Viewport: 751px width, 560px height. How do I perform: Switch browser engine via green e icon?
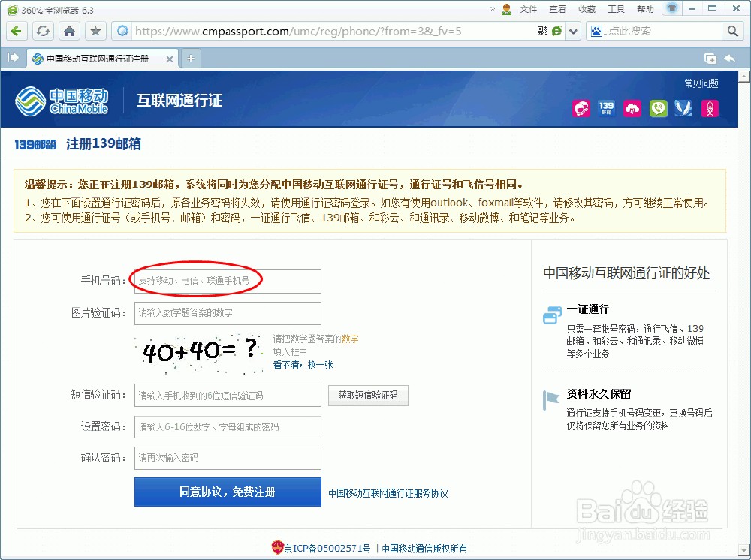(556, 31)
